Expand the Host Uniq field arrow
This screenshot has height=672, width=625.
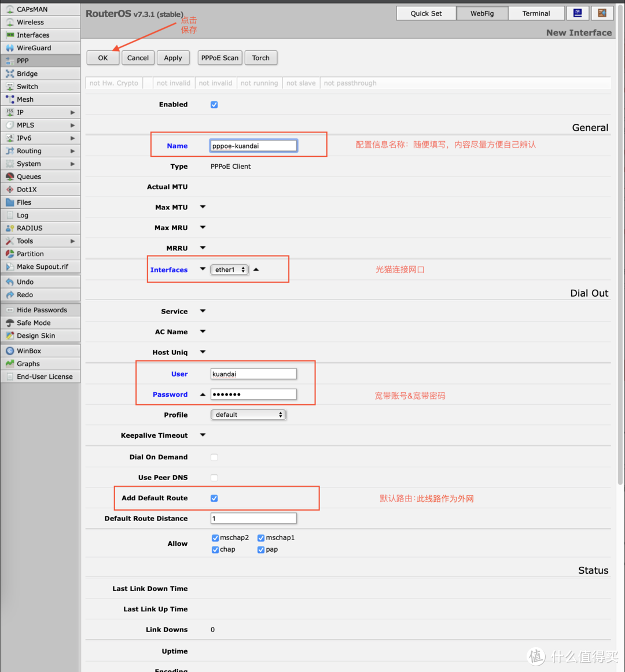coord(203,352)
